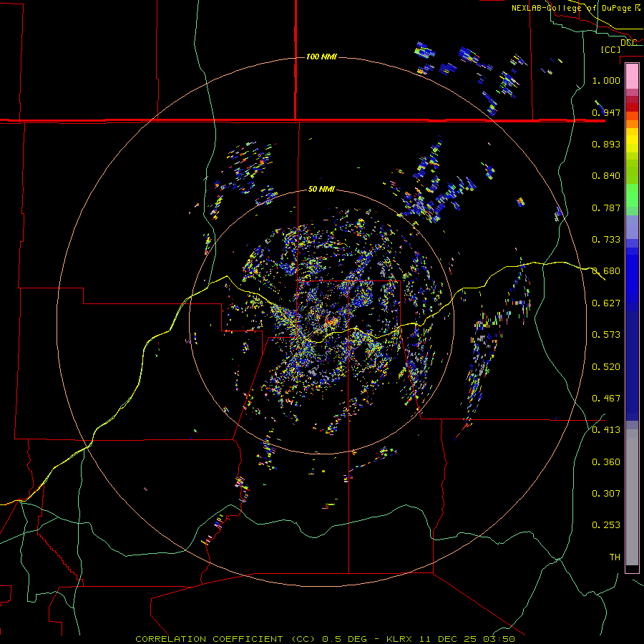Click the 100 NMI range ring label
The width and height of the screenshot is (644, 644).
[321, 57]
